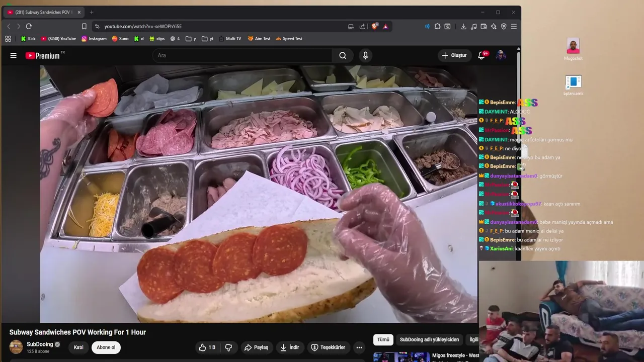The width and height of the screenshot is (644, 362).
Task: Open the Mugoshot desktop icon
Action: point(573,49)
